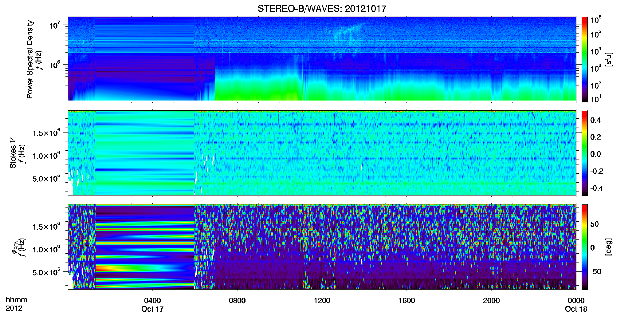The width and height of the screenshot is (644, 332).
Task: Click the 10^4 color scale label
Action: [596, 51]
